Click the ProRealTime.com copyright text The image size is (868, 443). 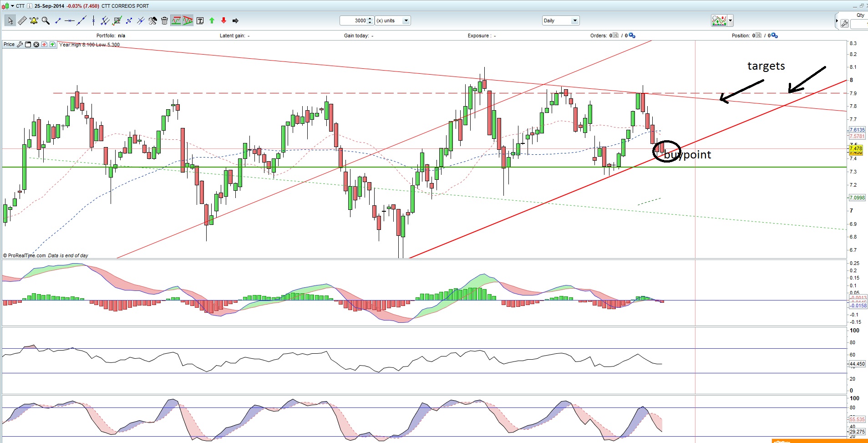(24, 256)
